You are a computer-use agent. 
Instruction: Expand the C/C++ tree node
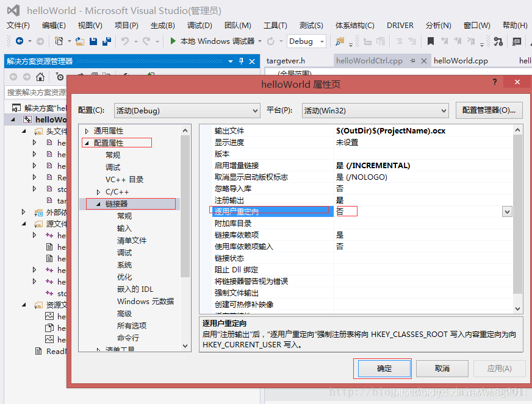point(98,192)
